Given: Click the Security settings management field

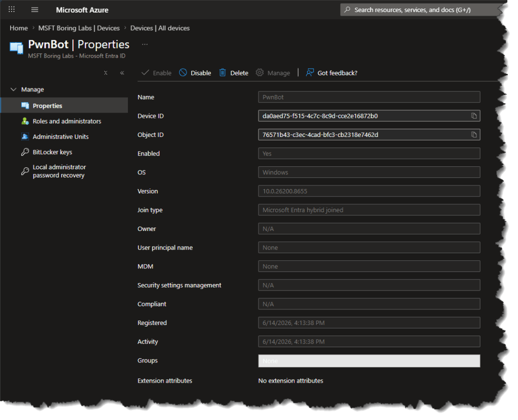Looking at the screenshot, I should pyautogui.click(x=369, y=285).
